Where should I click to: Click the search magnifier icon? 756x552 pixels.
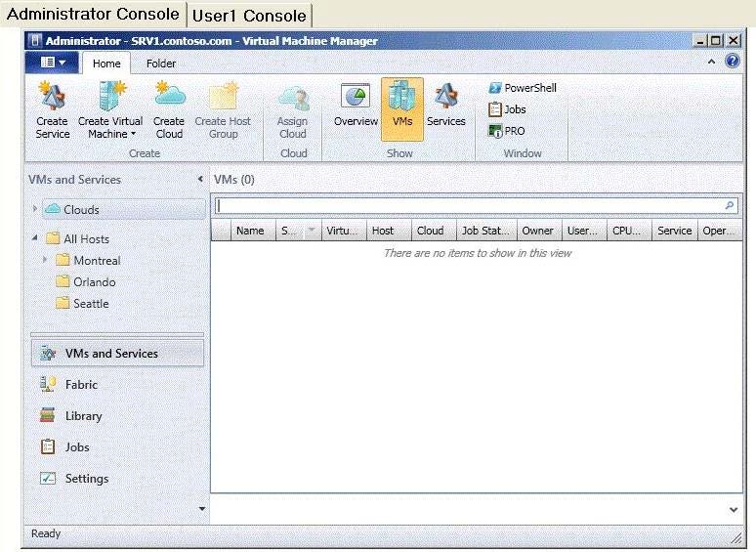tap(730, 206)
